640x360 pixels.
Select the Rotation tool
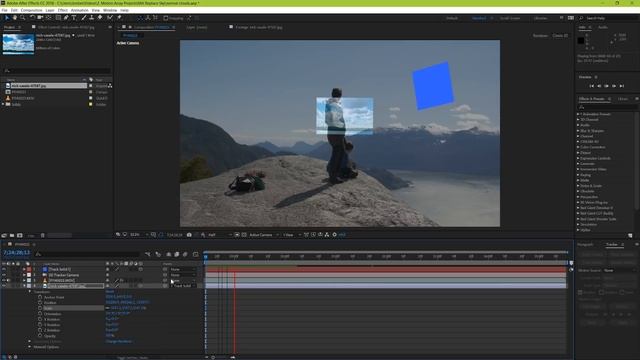(x=32, y=18)
